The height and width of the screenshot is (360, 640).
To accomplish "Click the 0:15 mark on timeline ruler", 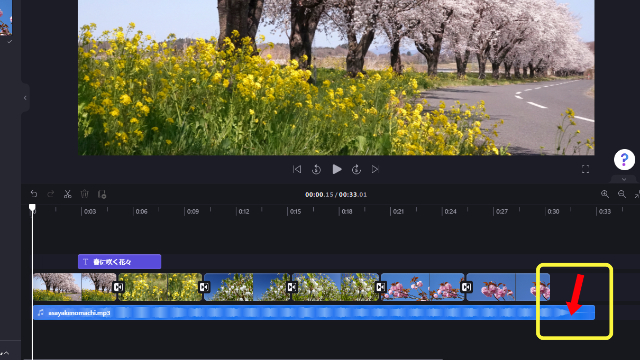I will (x=296, y=211).
